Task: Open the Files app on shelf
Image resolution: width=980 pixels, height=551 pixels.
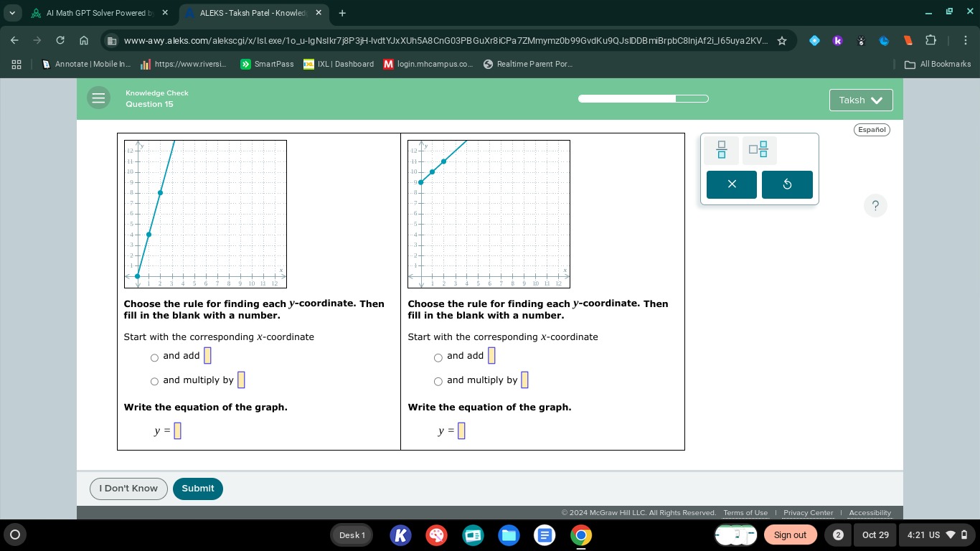Action: (509, 535)
